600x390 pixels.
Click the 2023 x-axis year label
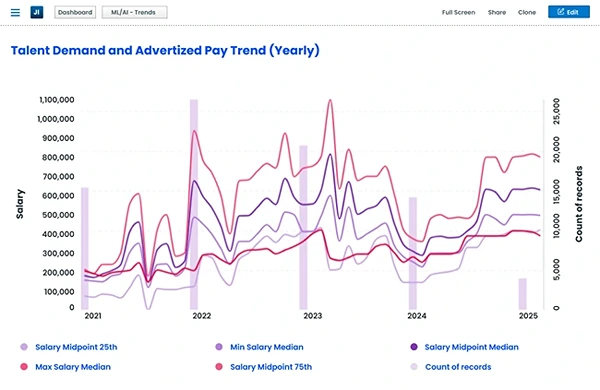point(313,316)
